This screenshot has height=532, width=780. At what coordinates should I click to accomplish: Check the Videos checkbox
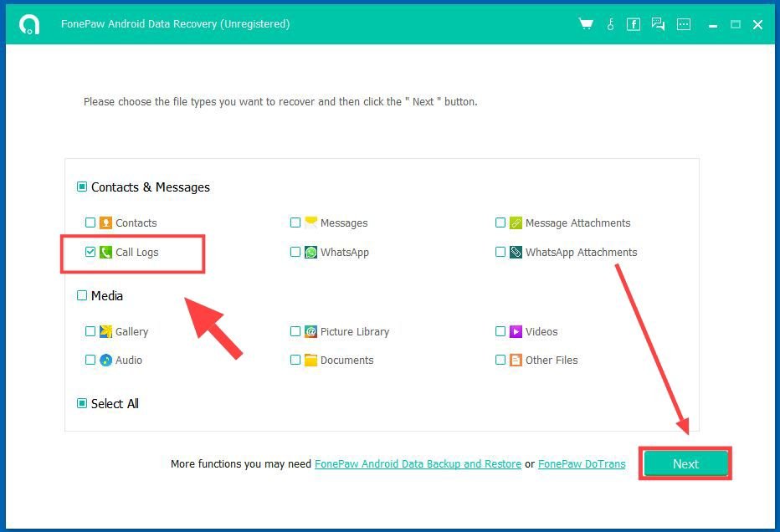(x=500, y=331)
